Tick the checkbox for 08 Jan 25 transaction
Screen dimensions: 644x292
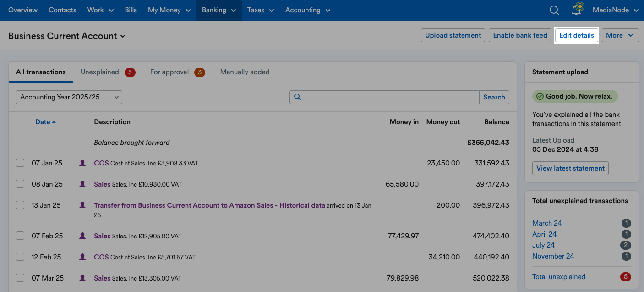click(20, 184)
